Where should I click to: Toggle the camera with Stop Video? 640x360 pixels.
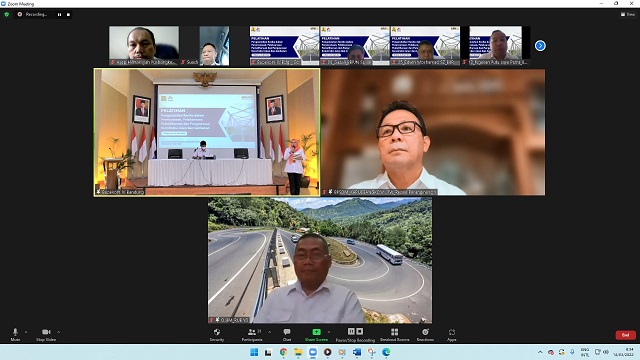coord(46,335)
